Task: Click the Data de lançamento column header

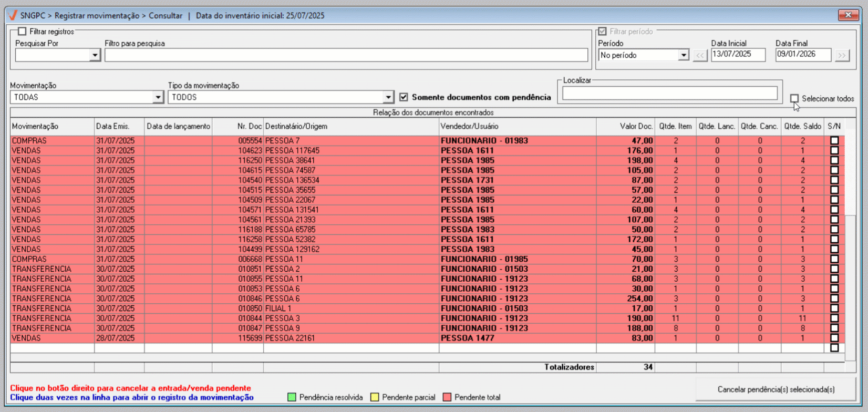Action: tap(178, 126)
